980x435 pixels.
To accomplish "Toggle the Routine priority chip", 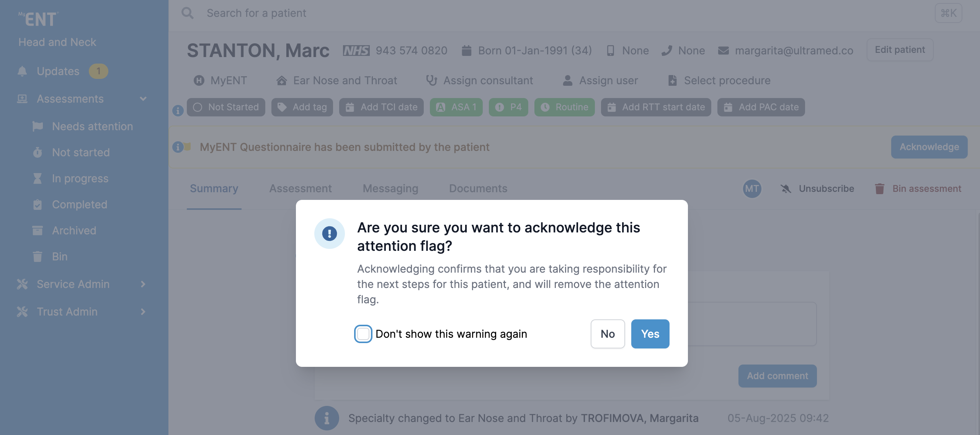I will coord(564,107).
